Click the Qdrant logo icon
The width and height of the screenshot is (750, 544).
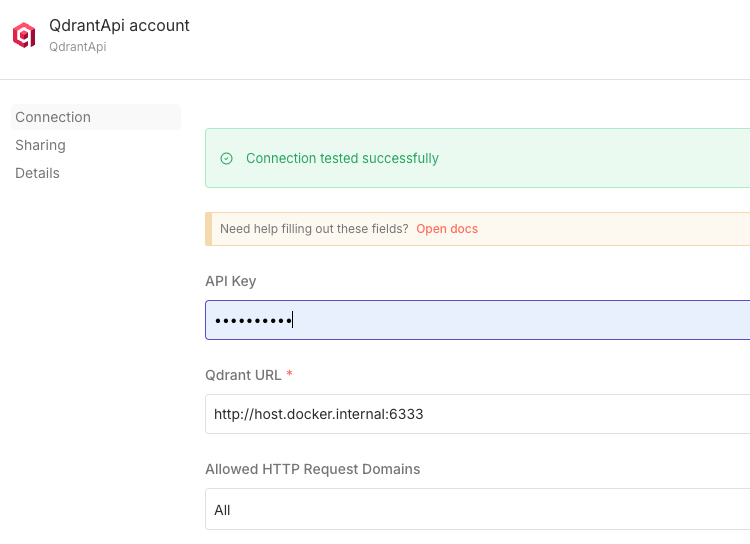tap(24, 35)
